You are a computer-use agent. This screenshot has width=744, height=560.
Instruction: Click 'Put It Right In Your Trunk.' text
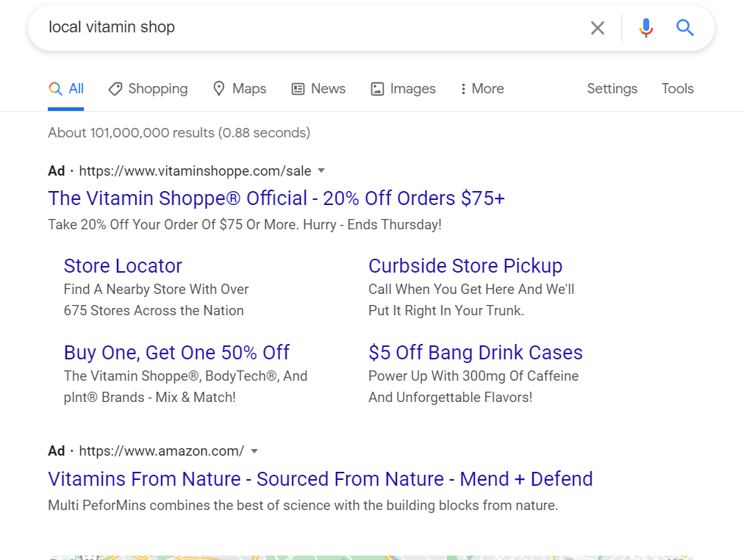(446, 311)
